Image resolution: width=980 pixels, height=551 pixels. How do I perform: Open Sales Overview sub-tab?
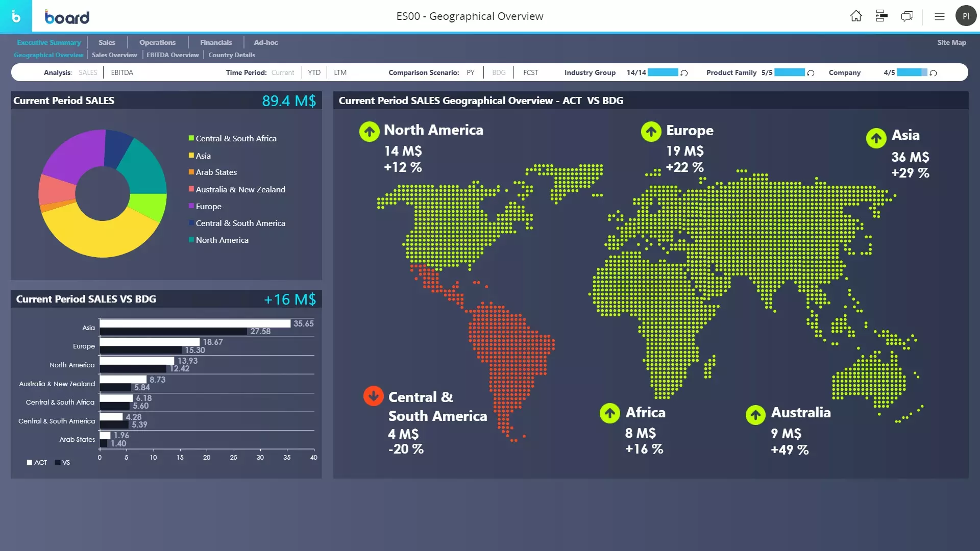point(114,55)
